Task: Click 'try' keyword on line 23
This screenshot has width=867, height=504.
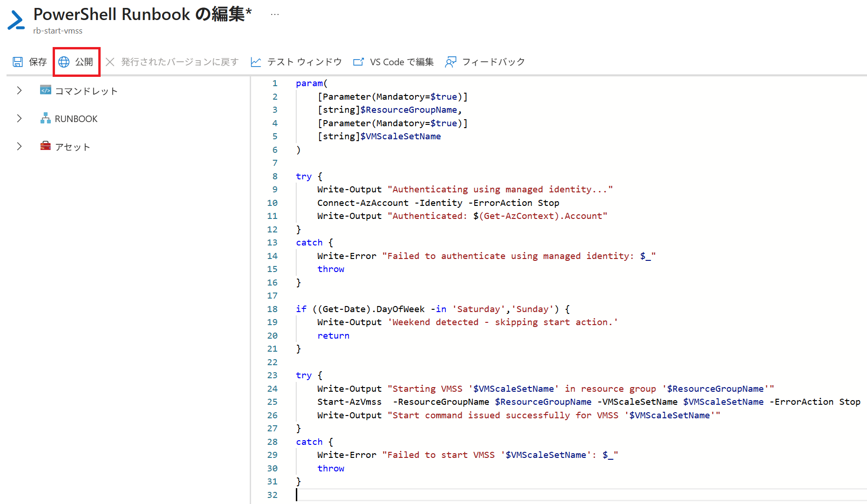Action: coord(304,375)
